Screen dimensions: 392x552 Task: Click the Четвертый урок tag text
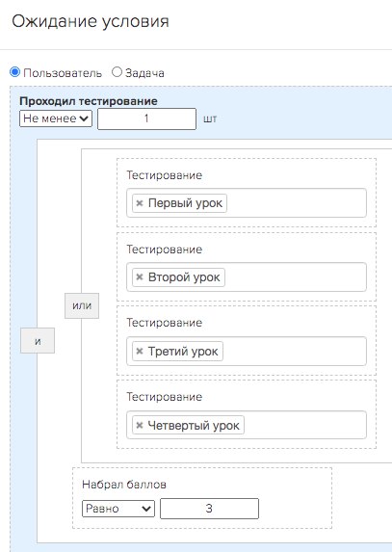click(194, 425)
